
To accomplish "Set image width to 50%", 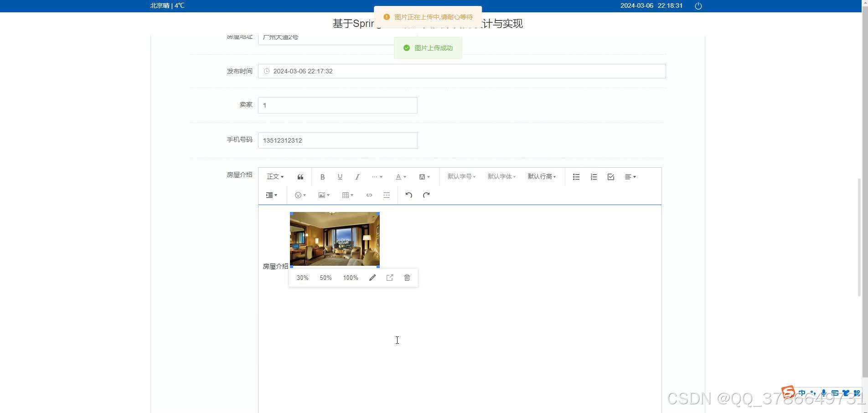I will point(325,278).
